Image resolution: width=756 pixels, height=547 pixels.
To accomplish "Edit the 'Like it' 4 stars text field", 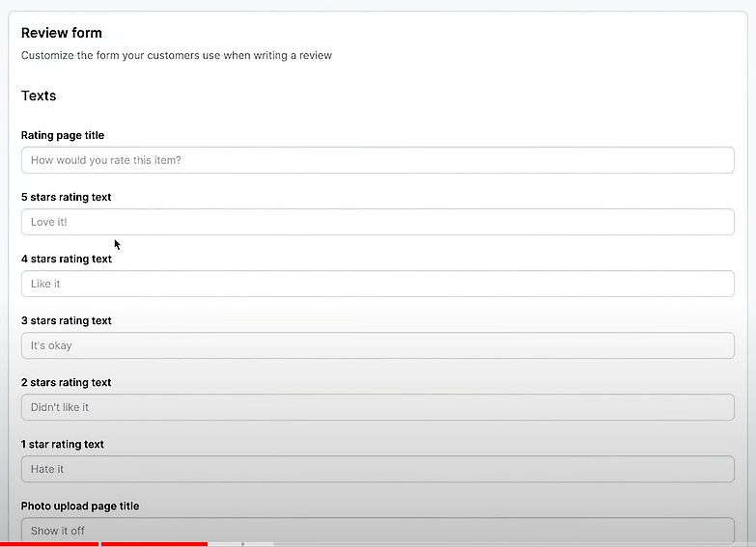I will pos(378,284).
